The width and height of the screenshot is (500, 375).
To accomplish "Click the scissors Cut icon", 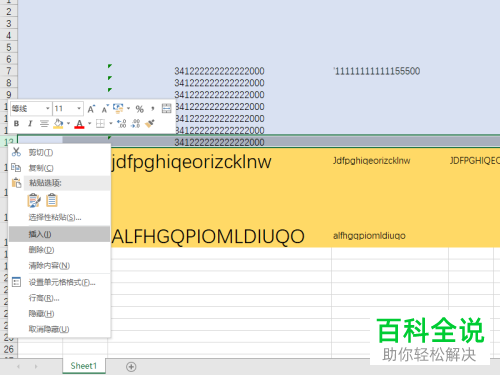I will [16, 152].
